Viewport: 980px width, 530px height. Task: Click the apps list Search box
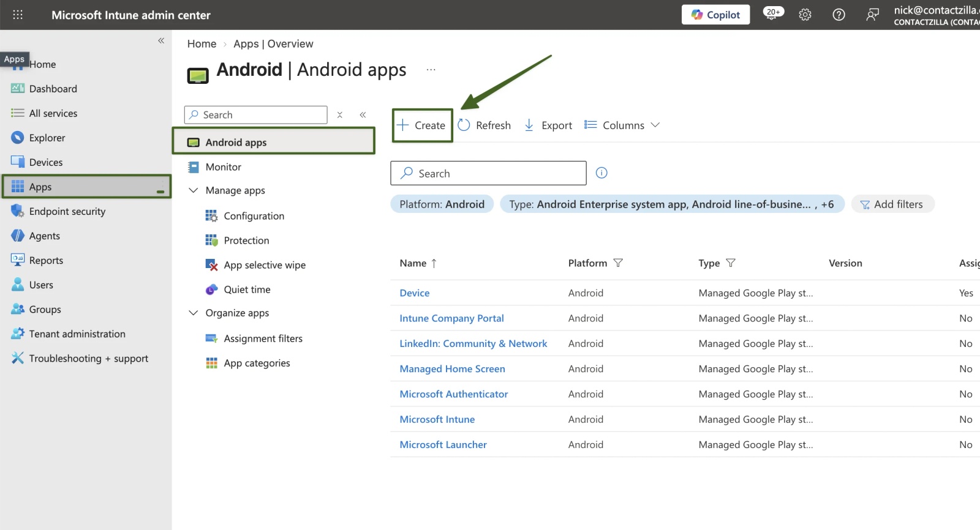pyautogui.click(x=488, y=173)
